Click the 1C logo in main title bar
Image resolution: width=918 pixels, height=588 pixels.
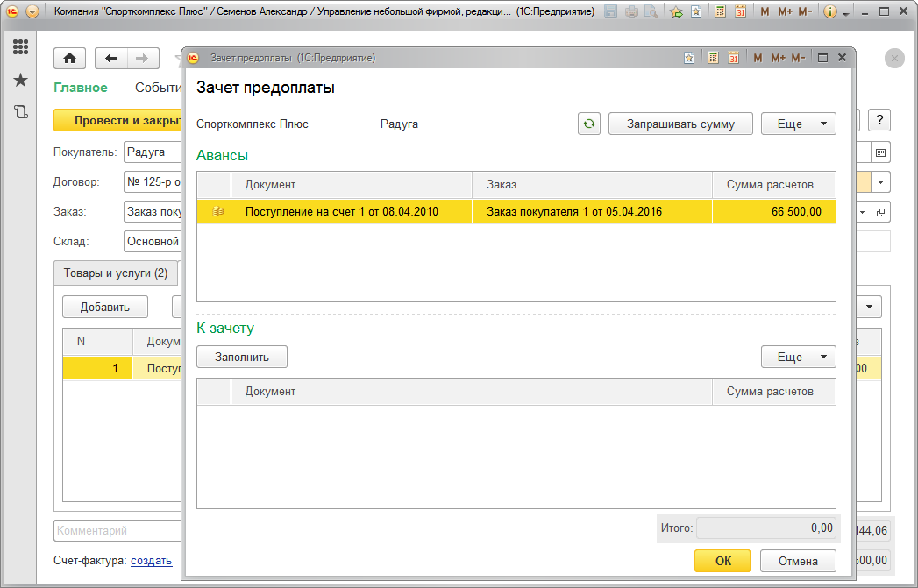(12, 11)
